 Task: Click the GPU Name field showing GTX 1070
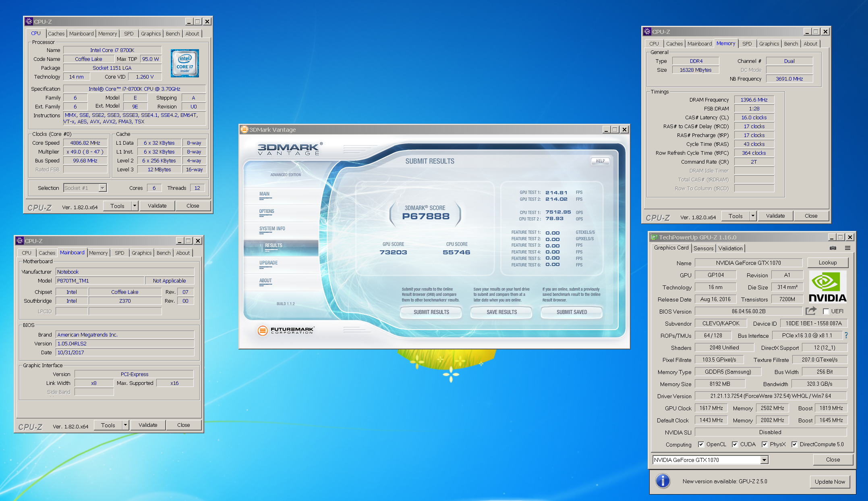[x=748, y=263]
